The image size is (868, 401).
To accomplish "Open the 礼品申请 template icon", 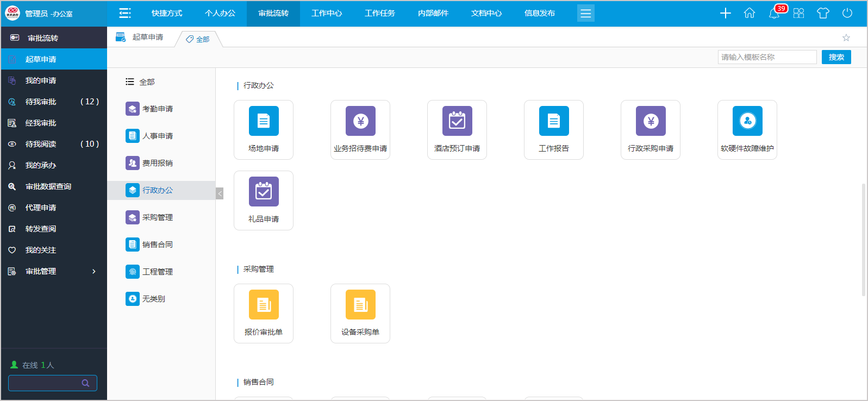I will [264, 192].
